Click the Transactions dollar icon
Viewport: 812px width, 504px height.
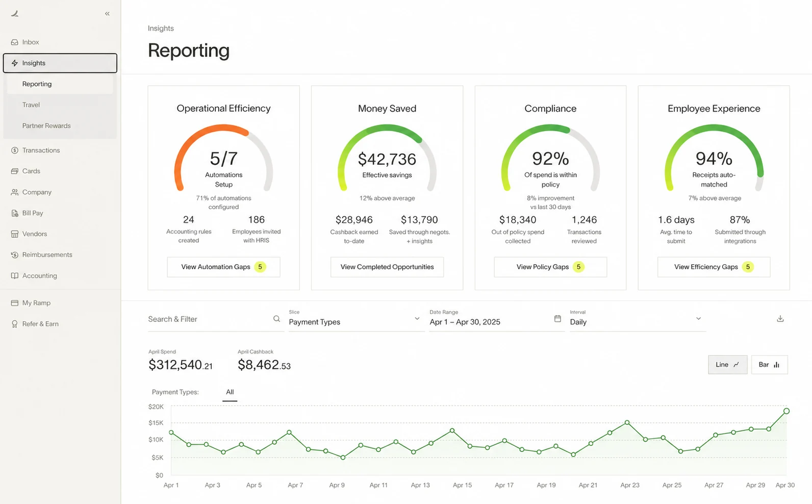coord(15,150)
